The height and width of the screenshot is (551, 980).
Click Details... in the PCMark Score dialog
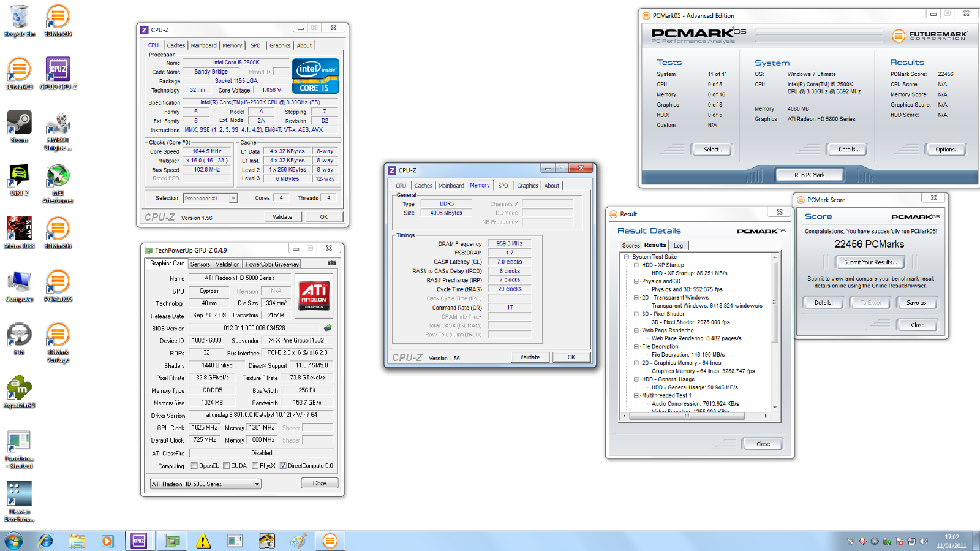point(824,303)
